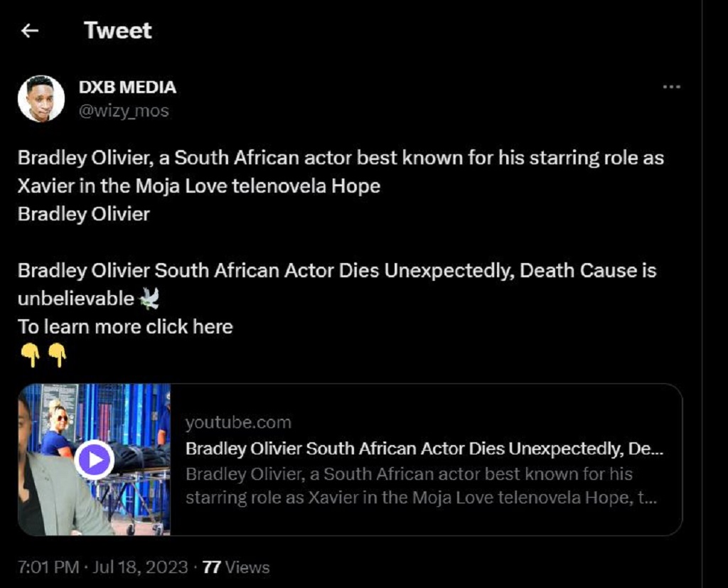This screenshot has height=588, width=728.
Task: Click the 7:01 PM timestamp
Action: coord(47,567)
